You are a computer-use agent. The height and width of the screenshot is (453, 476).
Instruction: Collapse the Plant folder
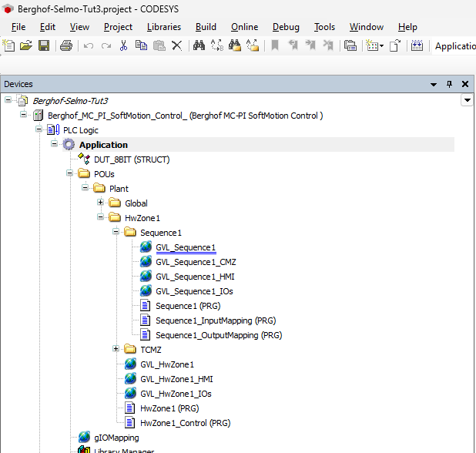coord(85,188)
